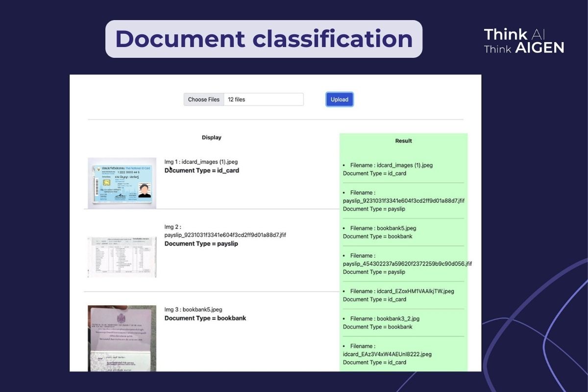Click Document Type = id_card under Img 1
Viewport: 588px width, 392px height.
(202, 171)
